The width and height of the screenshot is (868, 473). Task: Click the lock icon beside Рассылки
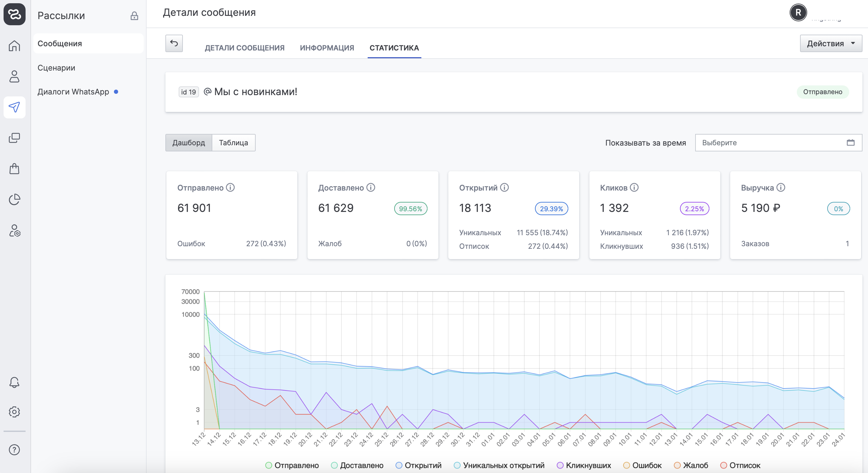pyautogui.click(x=134, y=16)
